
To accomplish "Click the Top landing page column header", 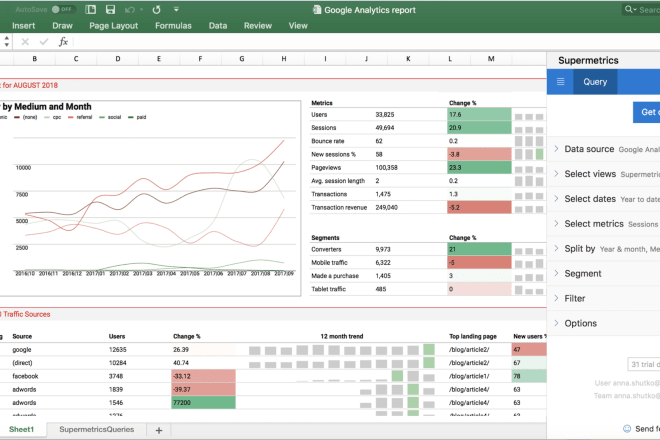I will click(x=473, y=336).
